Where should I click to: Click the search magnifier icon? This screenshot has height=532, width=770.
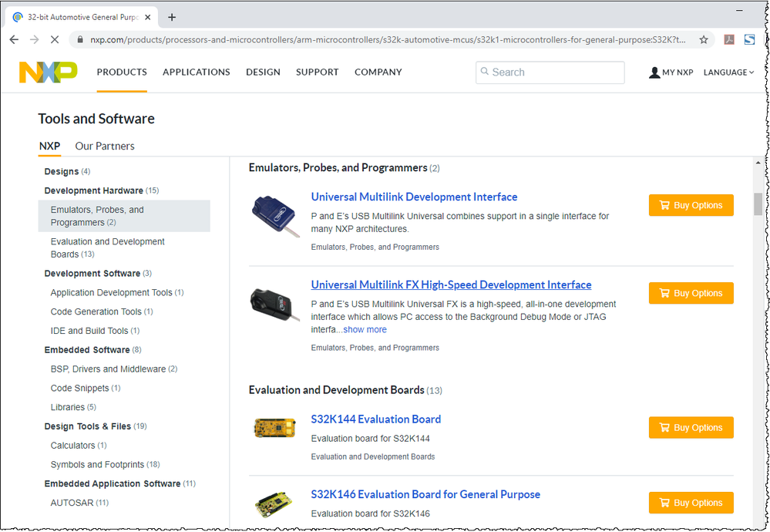click(485, 72)
